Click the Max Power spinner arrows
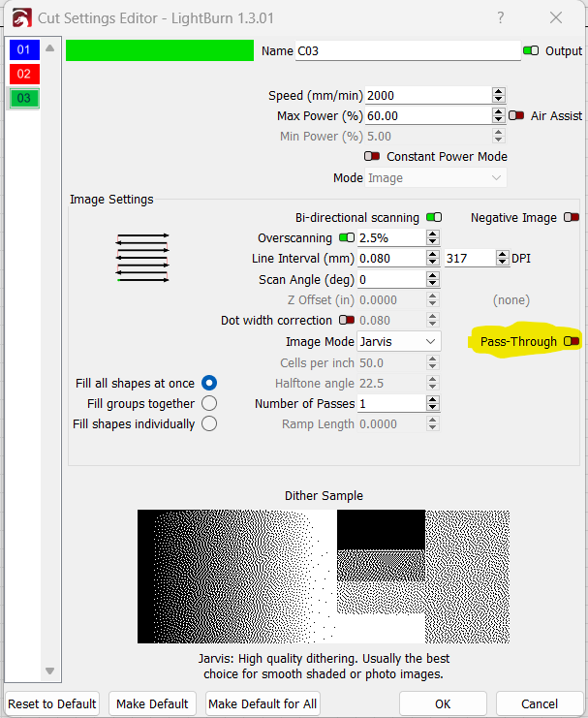588x718 pixels. [x=499, y=116]
